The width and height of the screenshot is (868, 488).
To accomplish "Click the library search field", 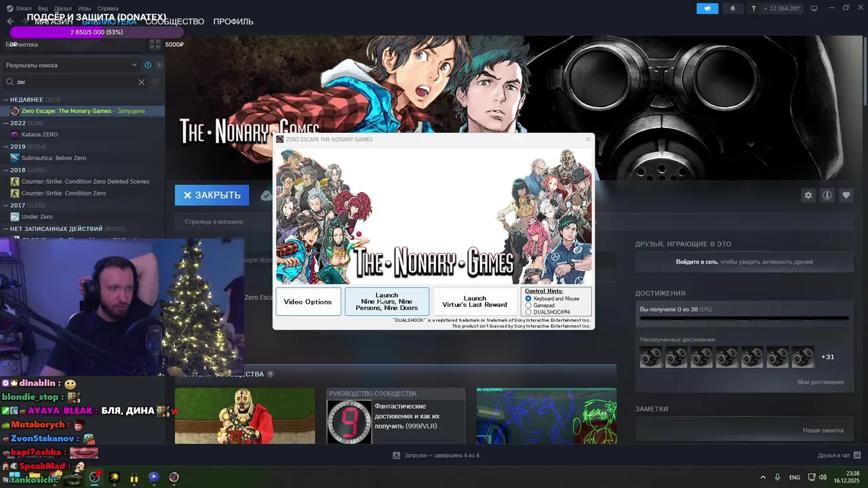I will point(75,82).
